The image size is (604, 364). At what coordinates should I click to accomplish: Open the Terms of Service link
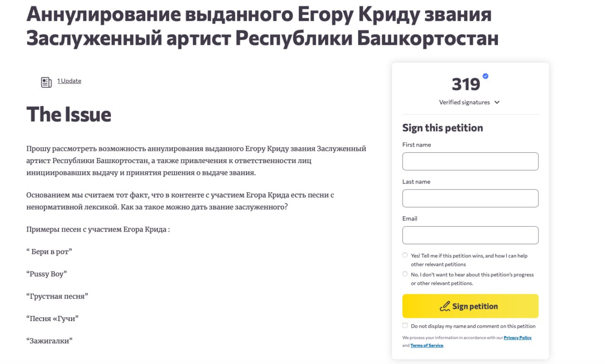coord(427,346)
